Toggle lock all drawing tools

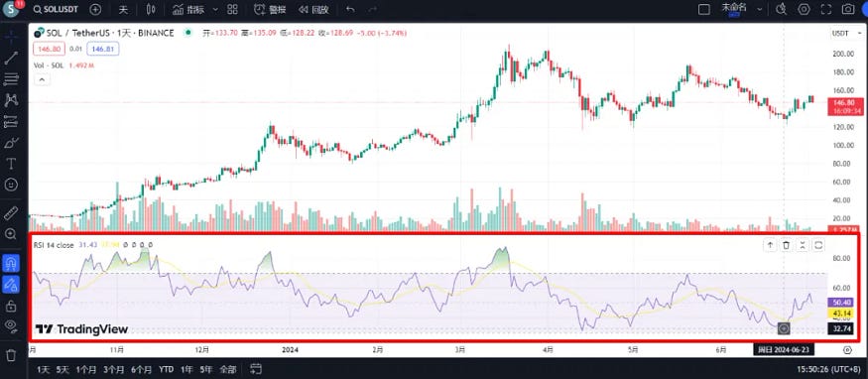[x=11, y=306]
